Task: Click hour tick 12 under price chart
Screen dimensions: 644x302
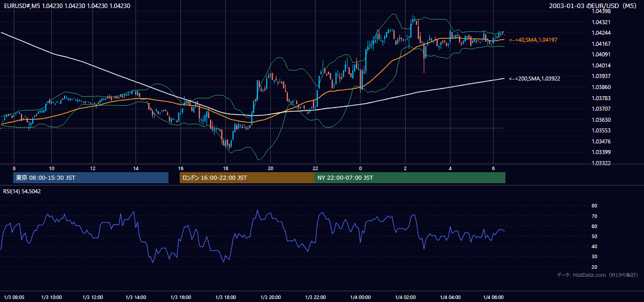Action: pyautogui.click(x=93, y=168)
